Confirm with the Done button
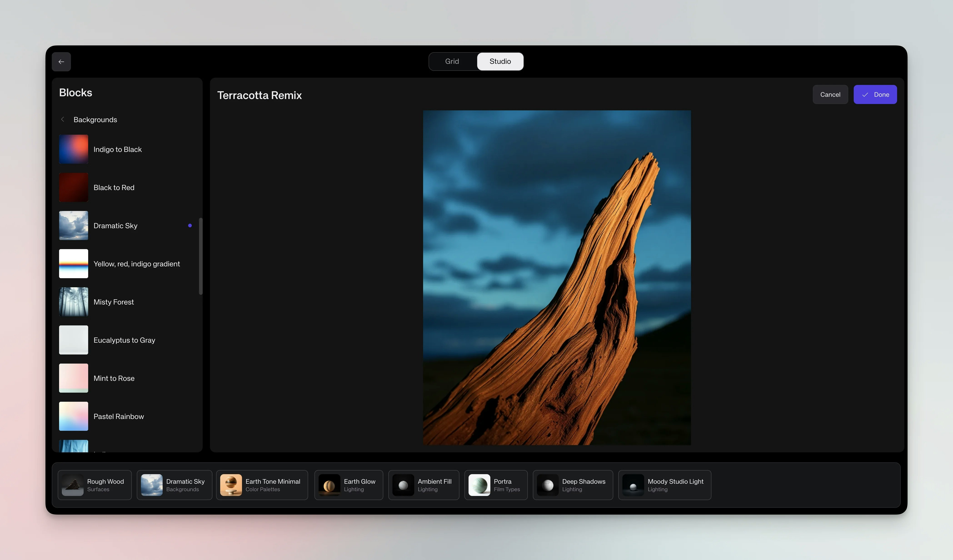The image size is (953, 560). click(875, 94)
